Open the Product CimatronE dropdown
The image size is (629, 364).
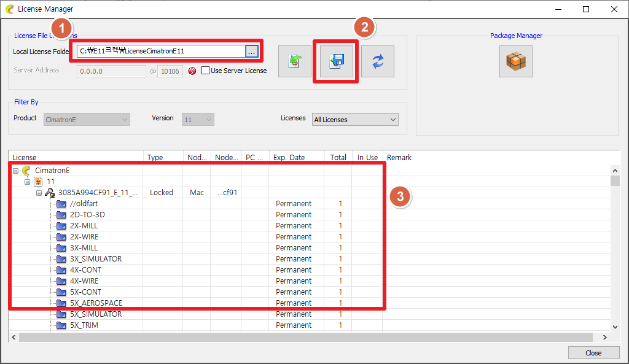coord(87,120)
